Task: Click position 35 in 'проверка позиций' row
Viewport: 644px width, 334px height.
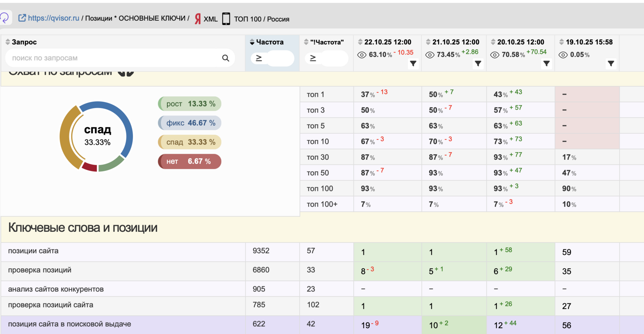Action: pos(567,272)
